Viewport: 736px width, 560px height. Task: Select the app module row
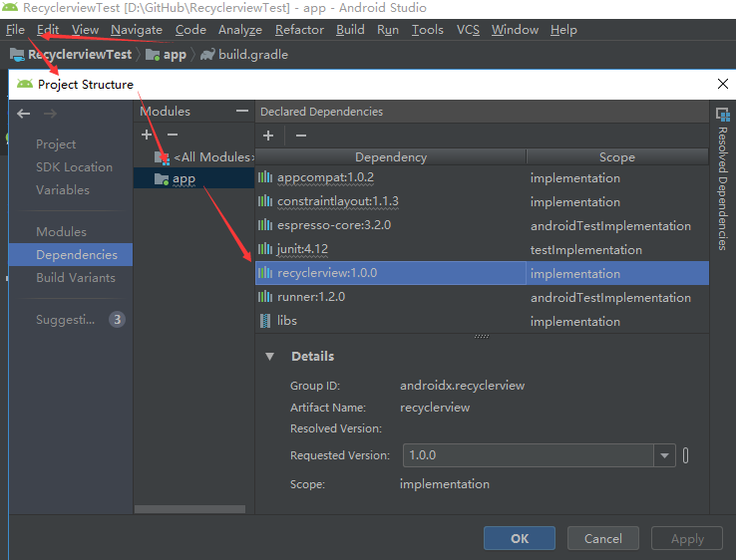click(x=194, y=178)
